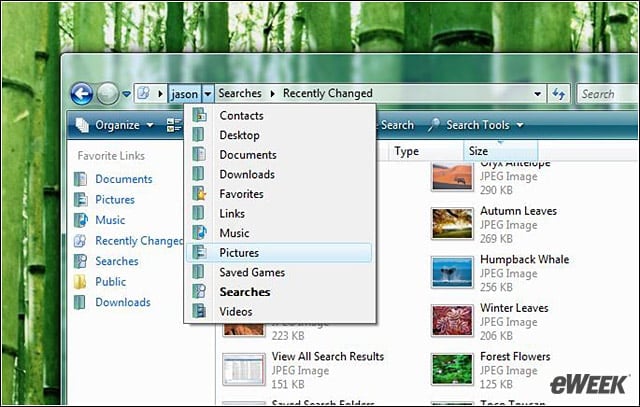Viewport: 640px width, 407px height.
Task: Open Documents in Favorite Links
Action: tap(124, 179)
